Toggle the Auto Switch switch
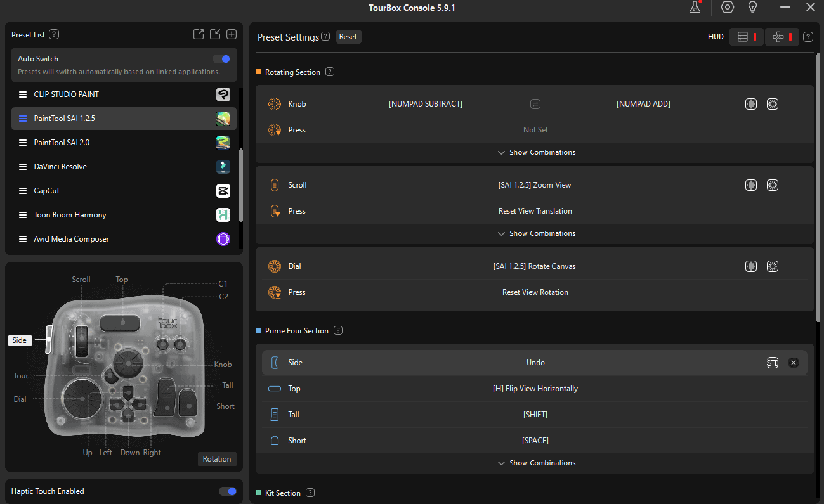 [221, 59]
